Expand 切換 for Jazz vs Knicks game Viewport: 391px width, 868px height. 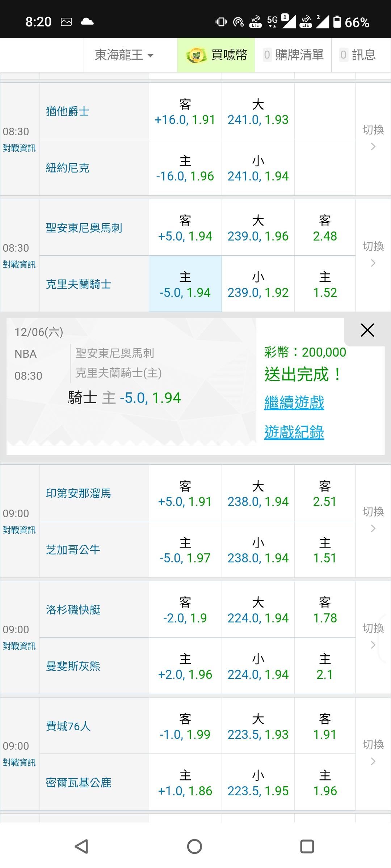(373, 138)
